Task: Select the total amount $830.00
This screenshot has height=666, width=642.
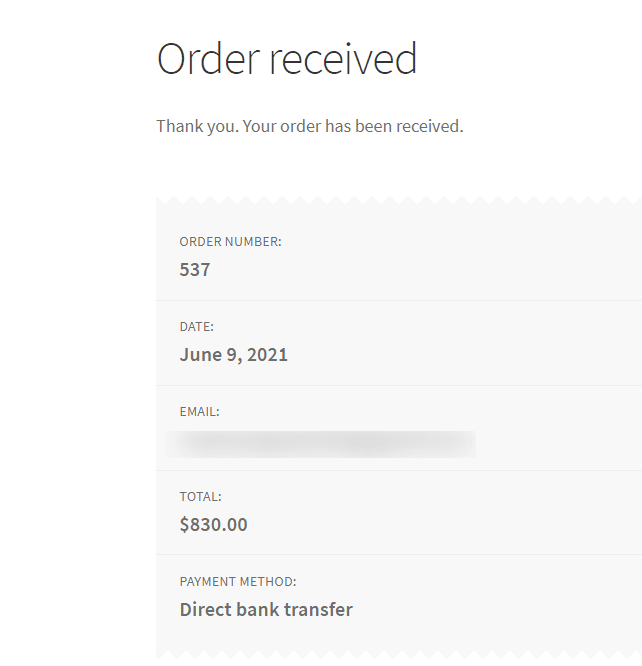Action: tap(213, 525)
